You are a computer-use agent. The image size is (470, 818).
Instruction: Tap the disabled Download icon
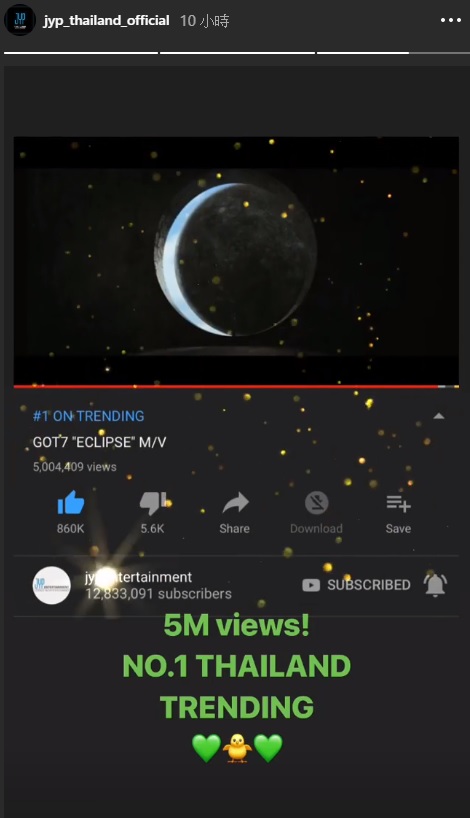point(317,503)
